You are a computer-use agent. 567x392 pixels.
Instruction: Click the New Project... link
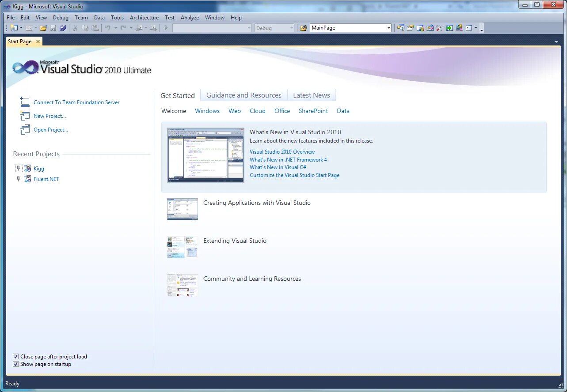click(49, 116)
